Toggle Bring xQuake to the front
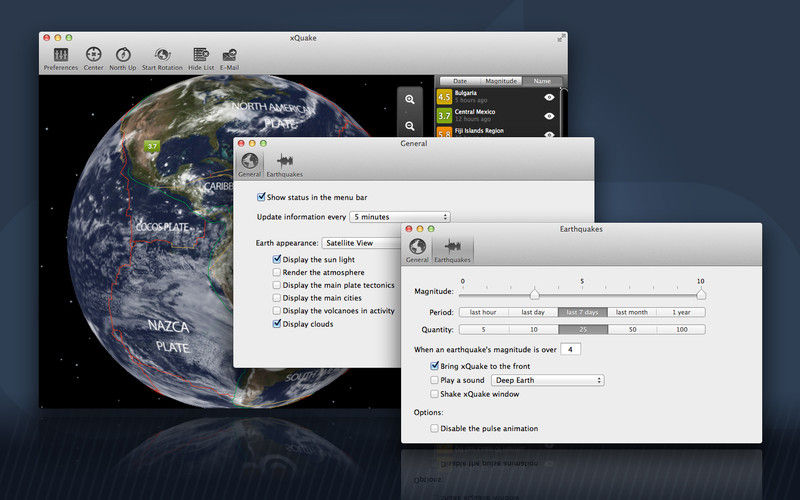Screen dimensions: 800x500 point(434,366)
